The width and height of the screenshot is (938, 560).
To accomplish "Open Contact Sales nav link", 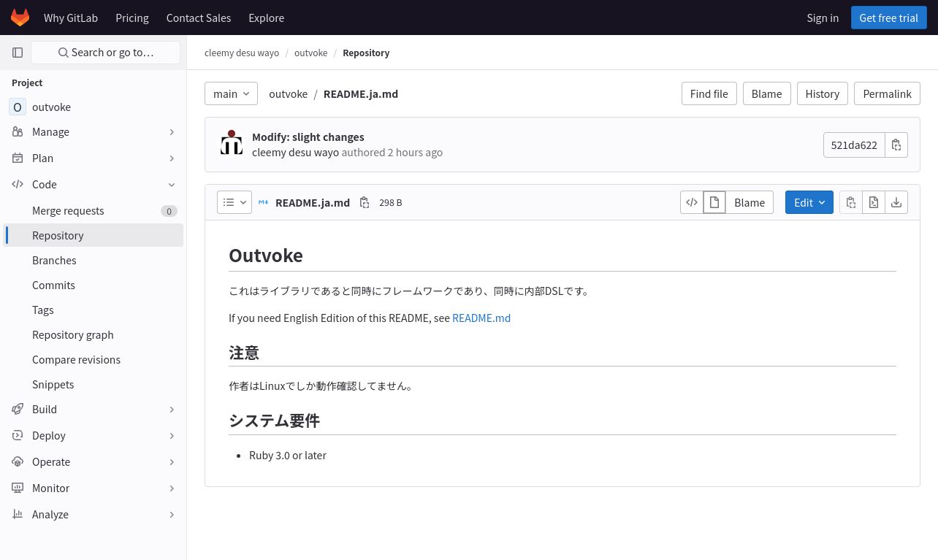I will point(199,18).
